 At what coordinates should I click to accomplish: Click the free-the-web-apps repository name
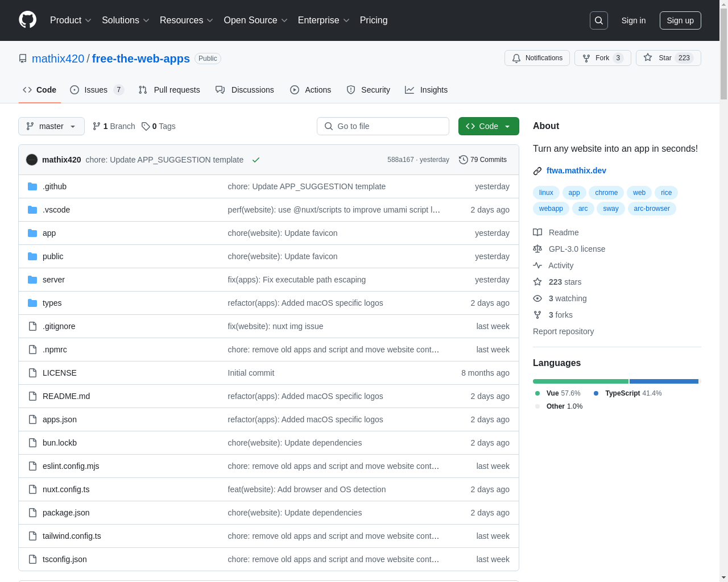coord(141,59)
